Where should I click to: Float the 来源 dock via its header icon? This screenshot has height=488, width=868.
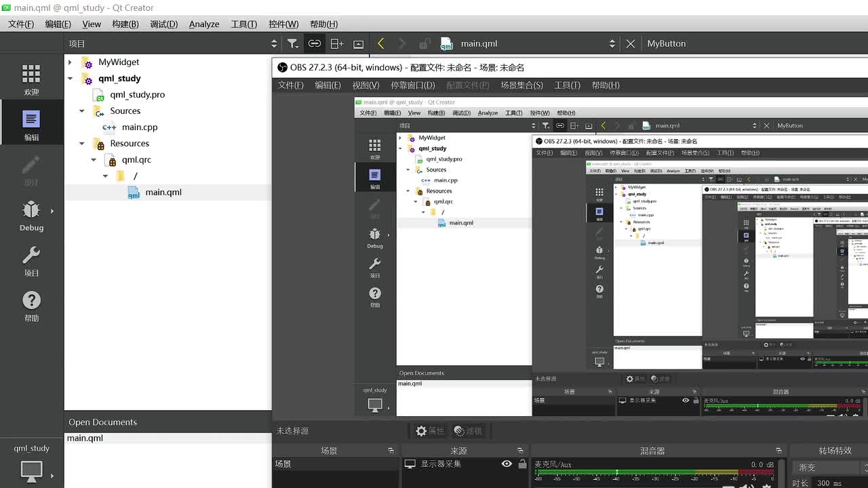(520, 451)
